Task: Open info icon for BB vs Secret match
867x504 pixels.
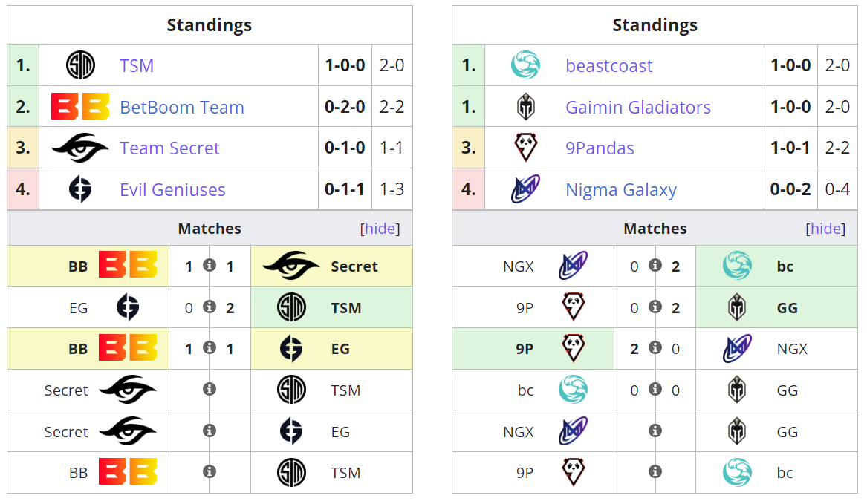Action: coord(210,265)
